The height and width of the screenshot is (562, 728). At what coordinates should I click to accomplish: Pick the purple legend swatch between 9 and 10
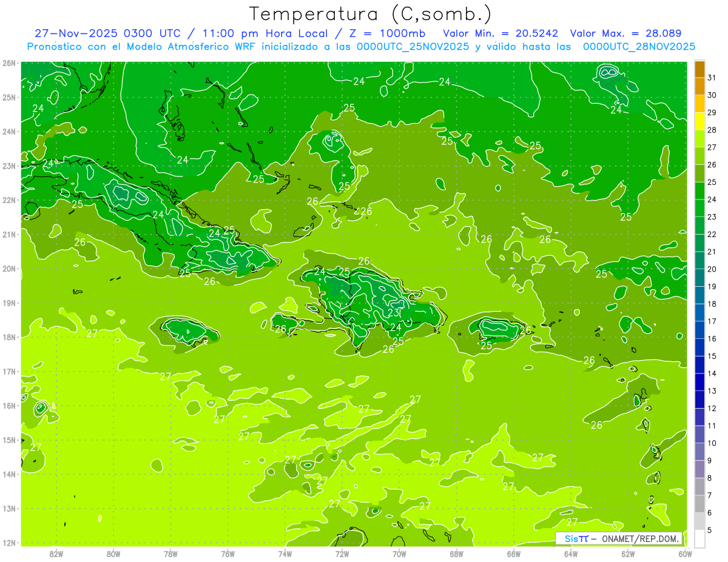pyautogui.click(x=699, y=452)
